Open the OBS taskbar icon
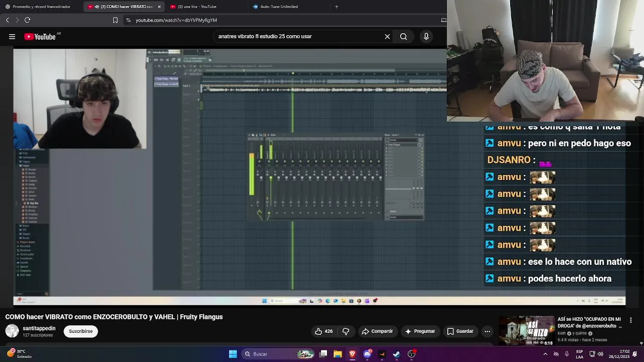The width and height of the screenshot is (644, 362). (412, 354)
